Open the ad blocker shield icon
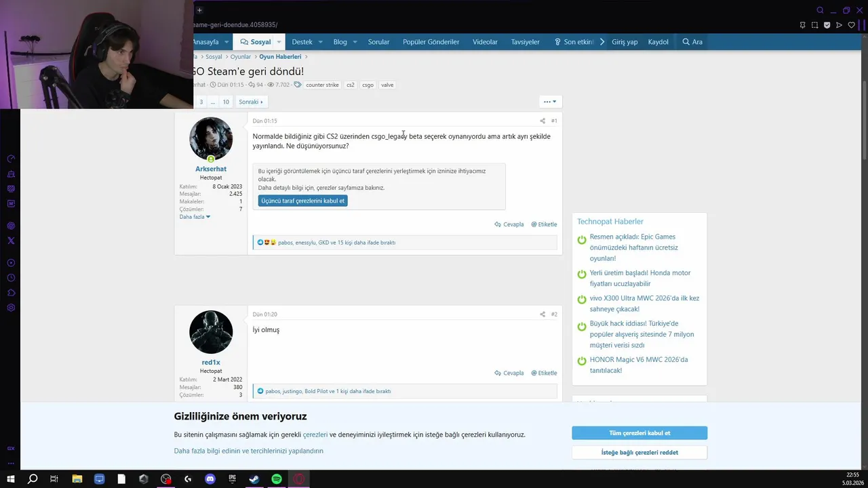This screenshot has height=488, width=868. point(827,25)
